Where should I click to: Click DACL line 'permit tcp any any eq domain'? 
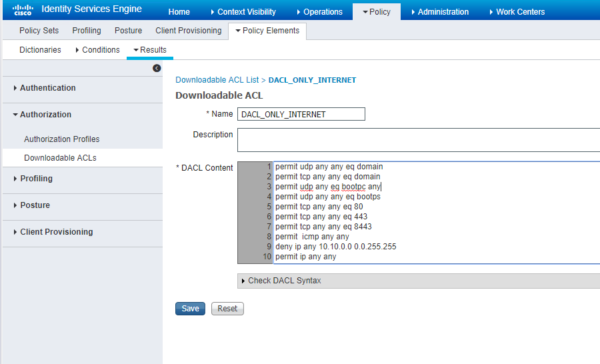(327, 177)
